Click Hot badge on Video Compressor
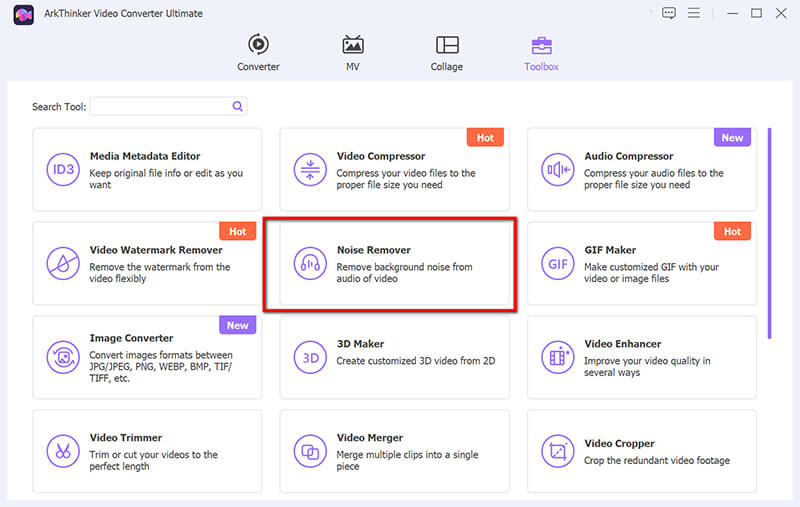 coord(485,137)
